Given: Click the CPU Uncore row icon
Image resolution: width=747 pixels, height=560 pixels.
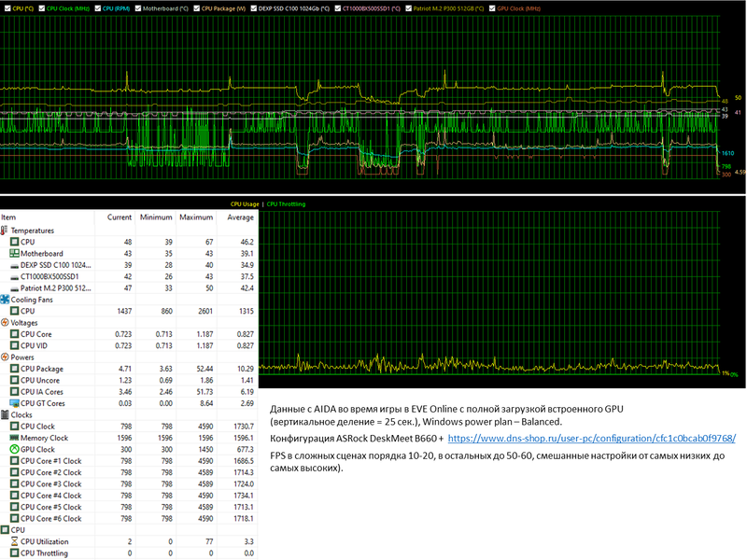Looking at the screenshot, I should [x=15, y=380].
